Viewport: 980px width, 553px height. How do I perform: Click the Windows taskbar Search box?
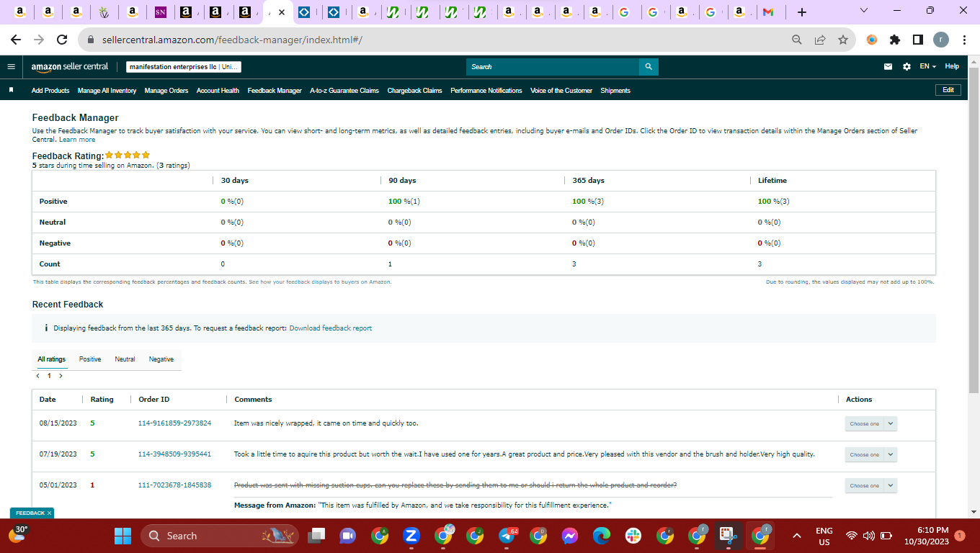tap(220, 536)
